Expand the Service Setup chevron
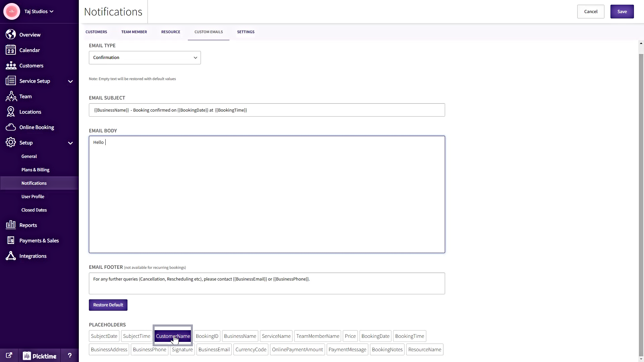This screenshot has height=362, width=644. (70, 81)
